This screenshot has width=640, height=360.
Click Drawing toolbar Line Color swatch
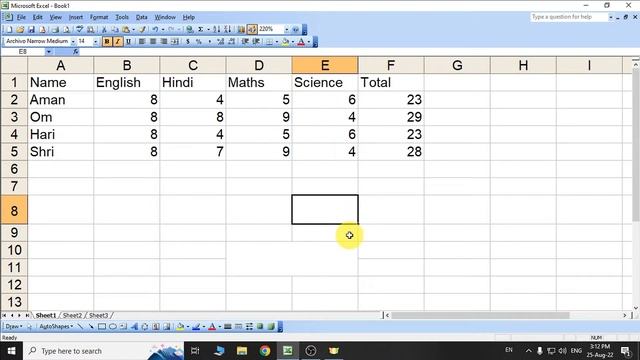coord(196,327)
